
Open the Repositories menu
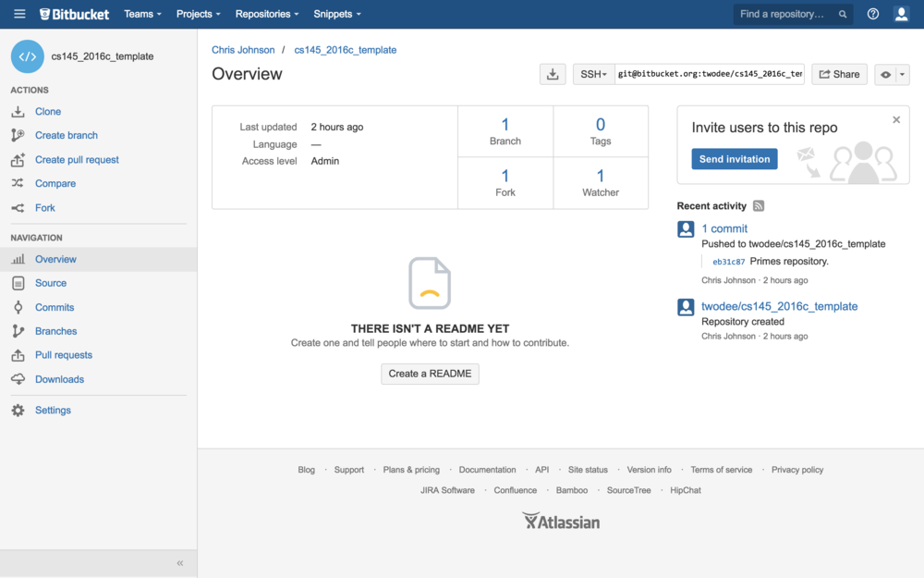266,14
